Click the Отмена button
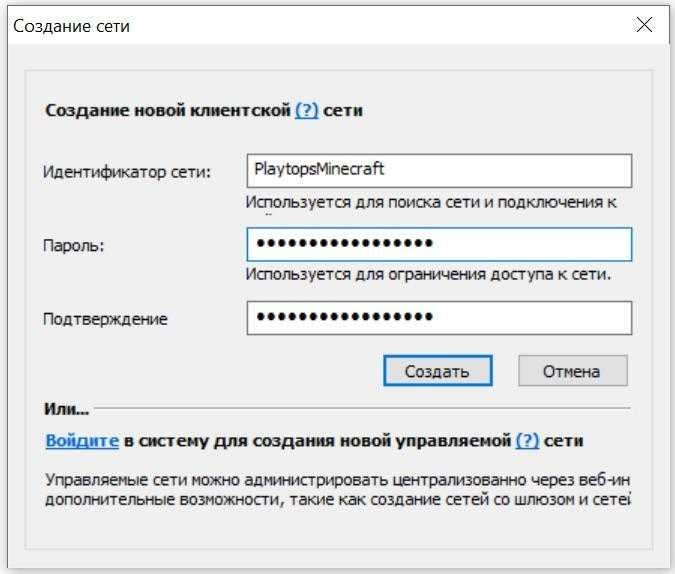The width and height of the screenshot is (675, 574). click(573, 371)
